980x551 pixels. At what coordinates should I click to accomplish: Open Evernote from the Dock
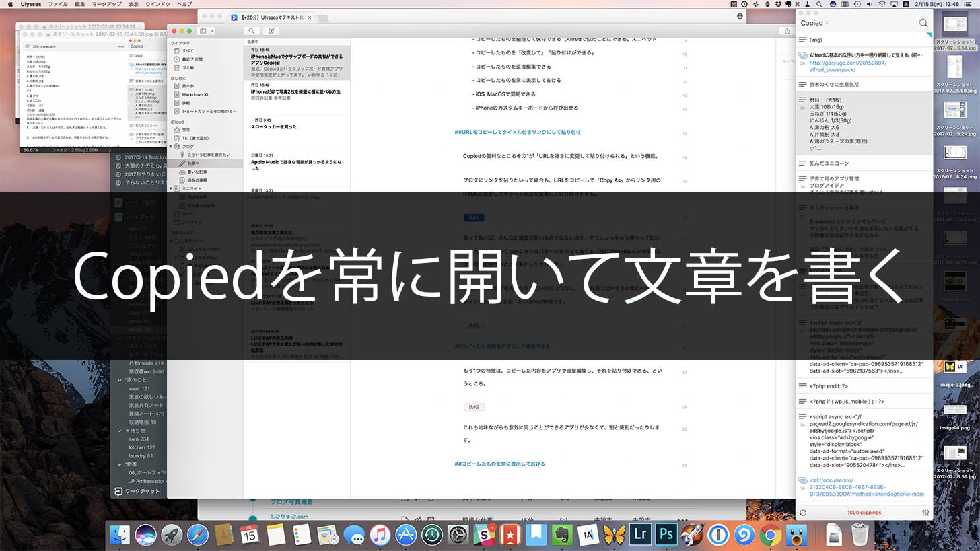coord(561,535)
